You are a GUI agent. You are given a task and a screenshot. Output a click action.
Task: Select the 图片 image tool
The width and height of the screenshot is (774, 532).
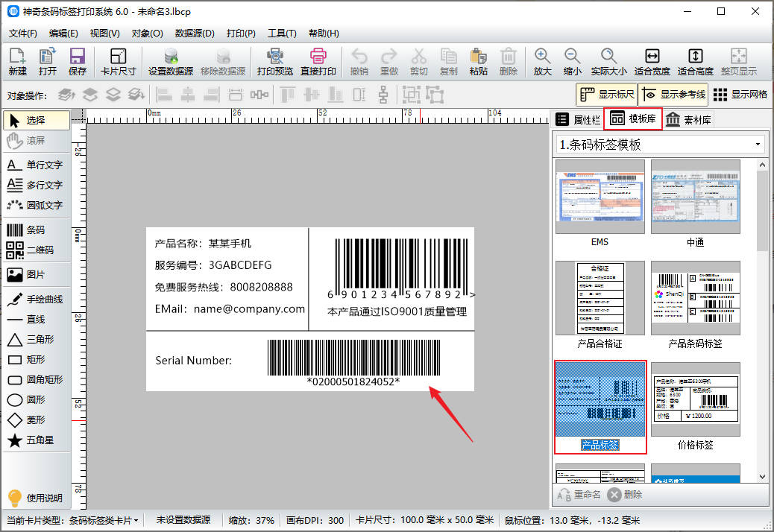point(36,275)
